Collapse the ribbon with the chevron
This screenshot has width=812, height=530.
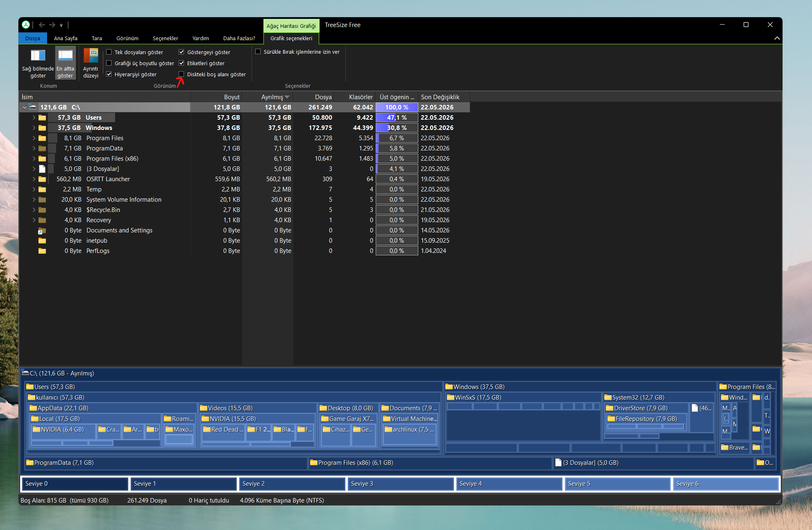777,38
